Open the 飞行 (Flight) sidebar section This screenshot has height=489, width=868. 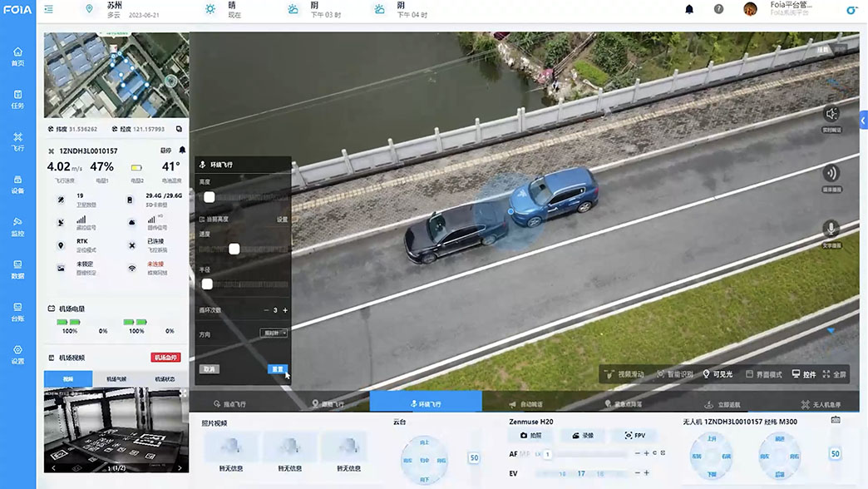pyautogui.click(x=17, y=141)
